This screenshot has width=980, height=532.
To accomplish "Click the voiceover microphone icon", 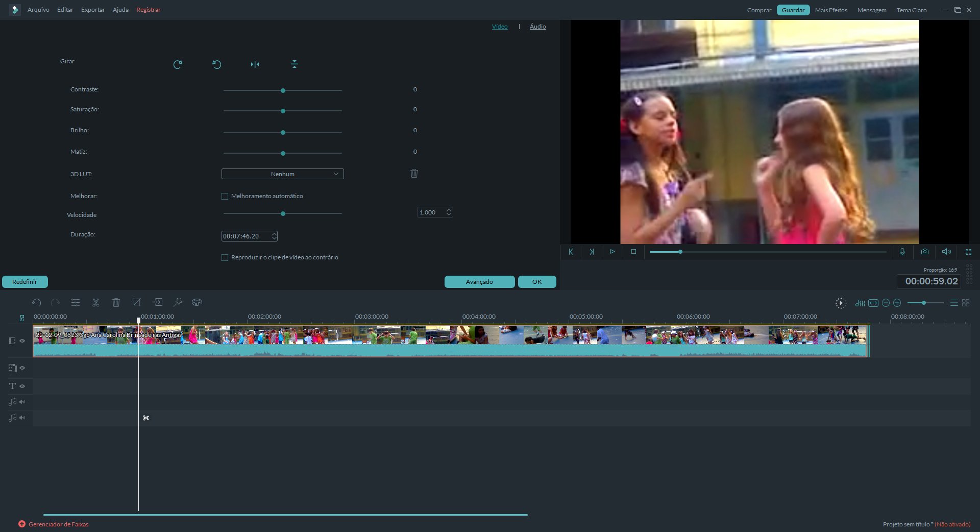I will 902,252.
